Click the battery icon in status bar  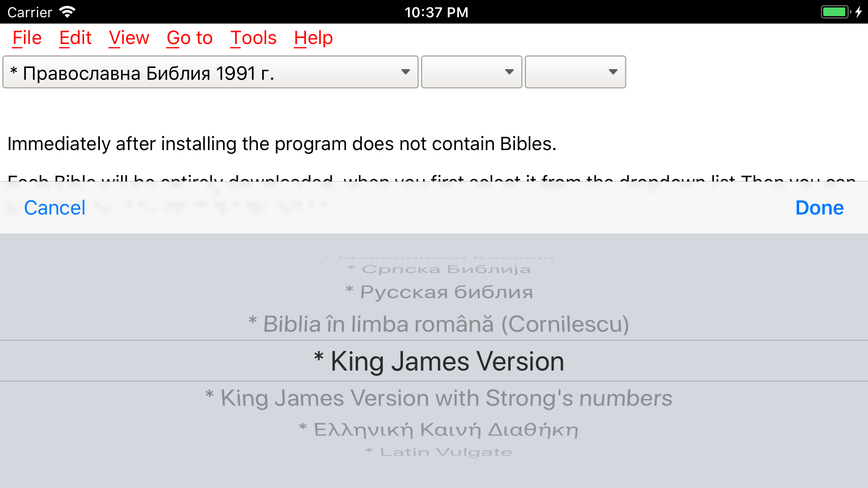pyautogui.click(x=835, y=12)
